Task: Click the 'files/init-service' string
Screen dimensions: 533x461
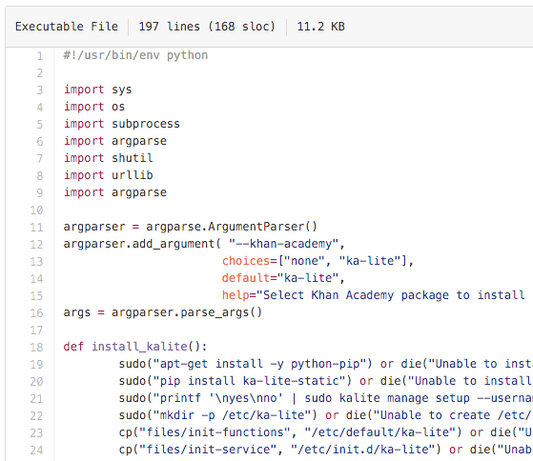Action: coord(208,449)
